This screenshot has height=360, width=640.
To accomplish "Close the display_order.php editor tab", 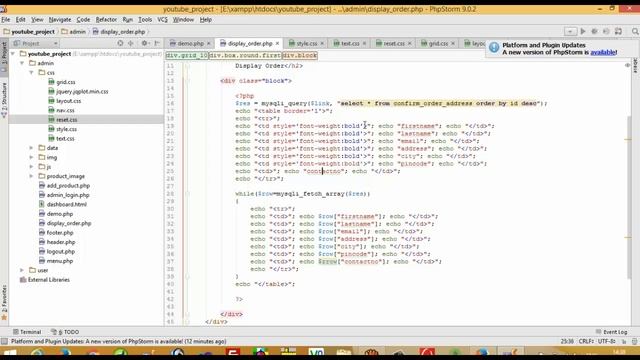I will pos(277,43).
